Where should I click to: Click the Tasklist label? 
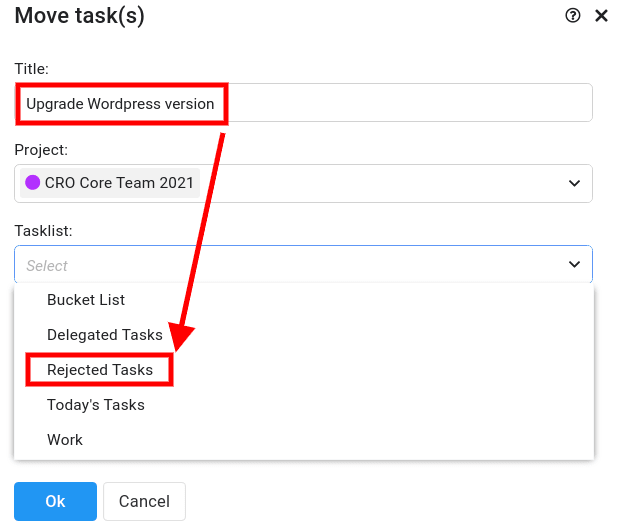43,231
